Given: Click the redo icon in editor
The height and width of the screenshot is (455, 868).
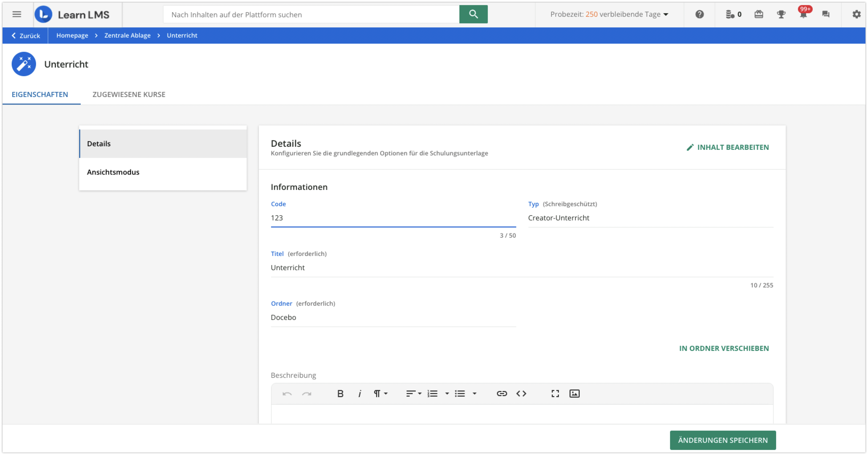Looking at the screenshot, I should click(306, 393).
